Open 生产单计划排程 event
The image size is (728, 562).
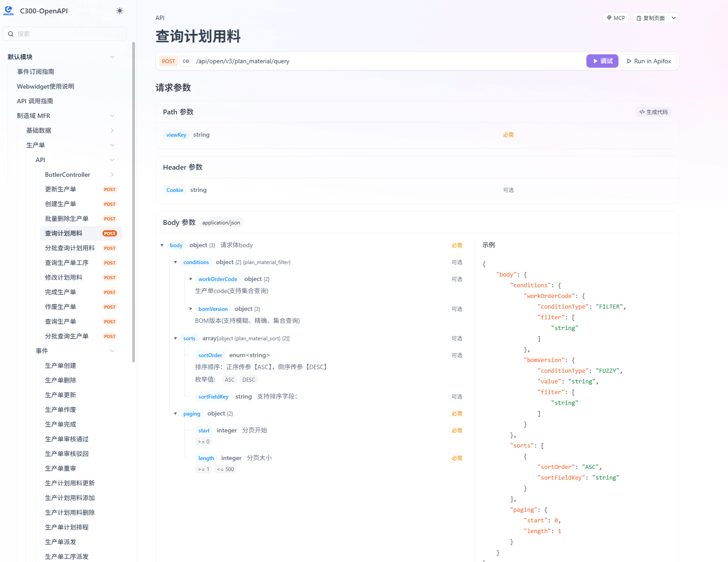67,527
